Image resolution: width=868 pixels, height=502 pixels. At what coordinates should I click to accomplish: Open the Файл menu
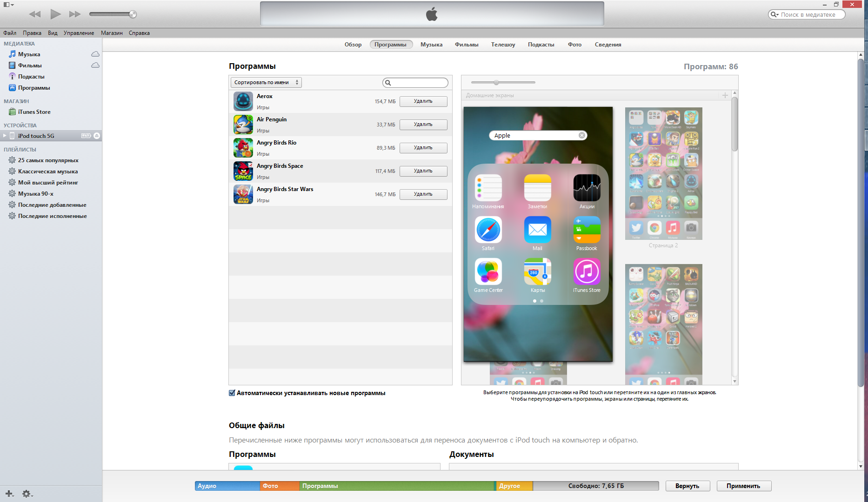(10, 33)
